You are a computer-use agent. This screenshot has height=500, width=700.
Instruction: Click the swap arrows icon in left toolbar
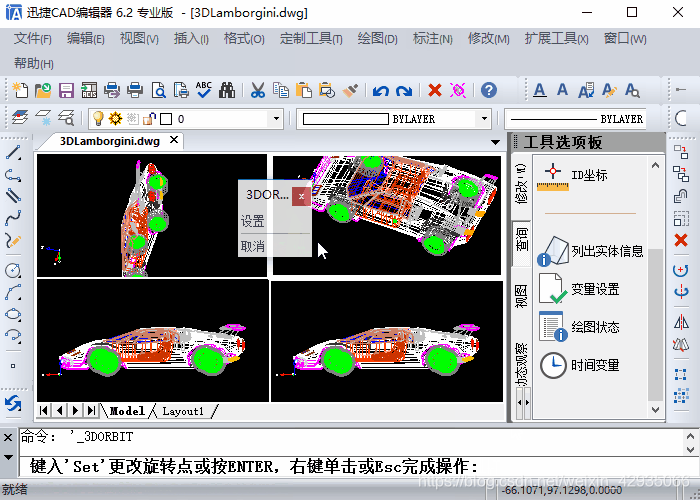(13, 404)
